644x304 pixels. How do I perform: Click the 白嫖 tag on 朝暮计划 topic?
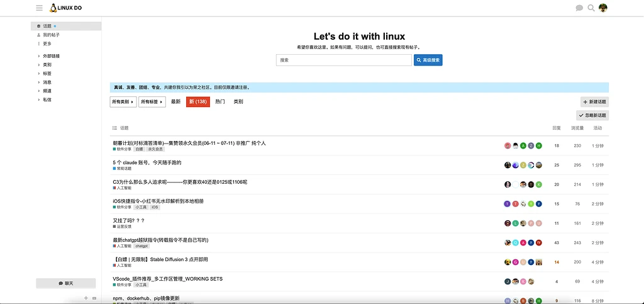click(139, 149)
